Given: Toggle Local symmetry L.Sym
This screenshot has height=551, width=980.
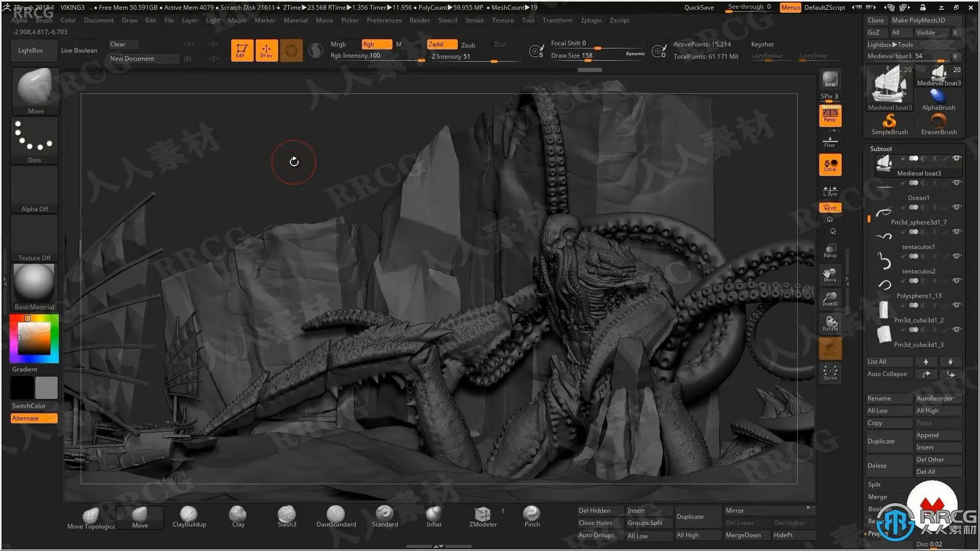Looking at the screenshot, I should click(x=830, y=191).
